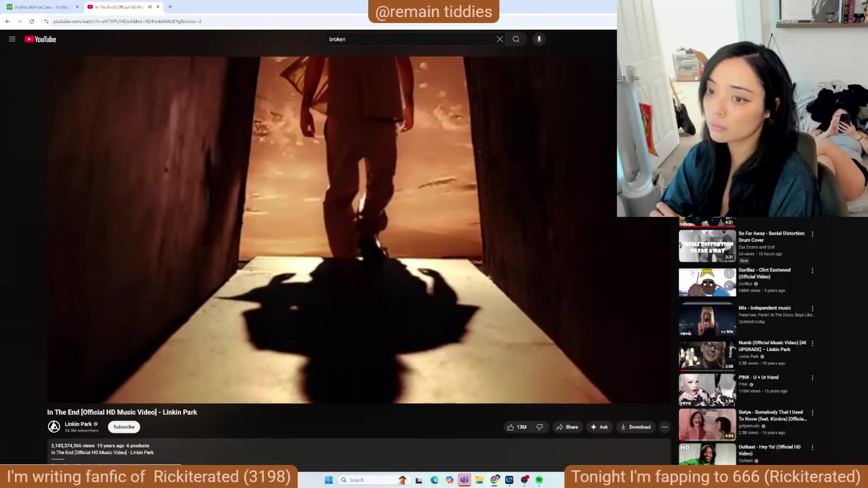This screenshot has width=868, height=488.
Task: Reload the YouTube page
Action: (x=32, y=21)
